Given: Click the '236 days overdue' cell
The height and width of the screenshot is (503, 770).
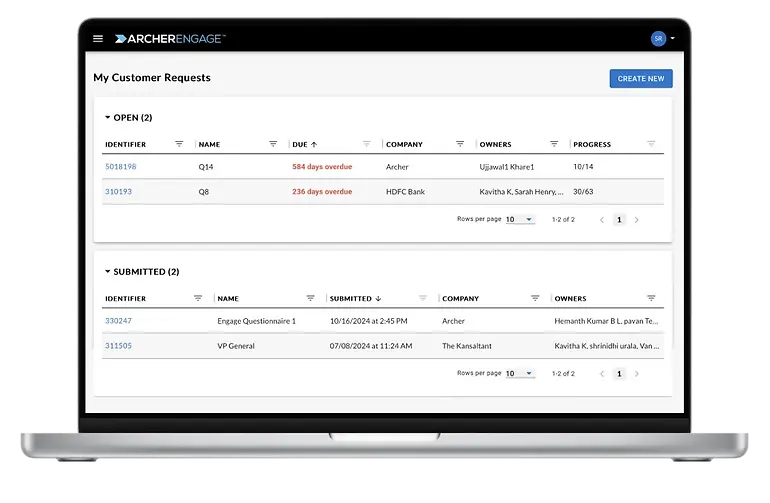Looking at the screenshot, I should [322, 192].
